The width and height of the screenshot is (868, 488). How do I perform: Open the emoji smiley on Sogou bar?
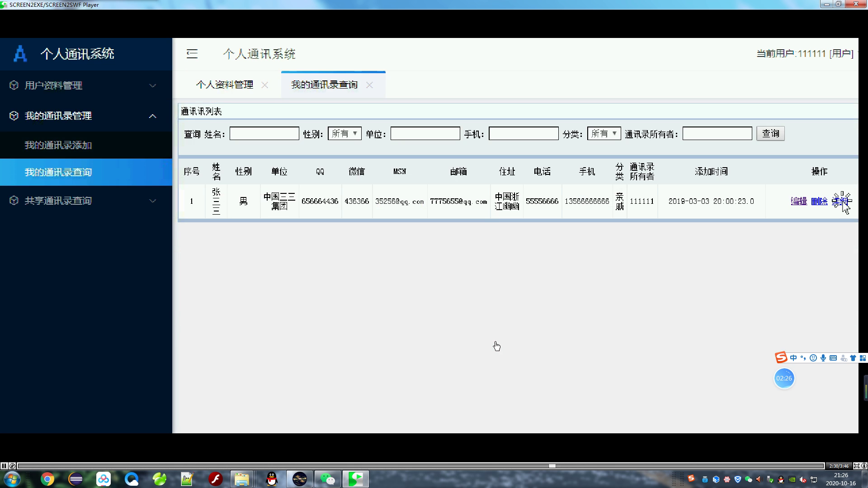click(x=813, y=358)
